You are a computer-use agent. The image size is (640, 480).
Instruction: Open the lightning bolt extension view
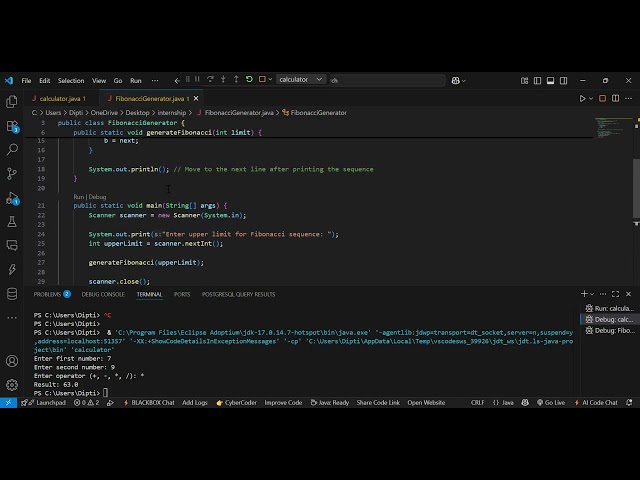coord(12,269)
